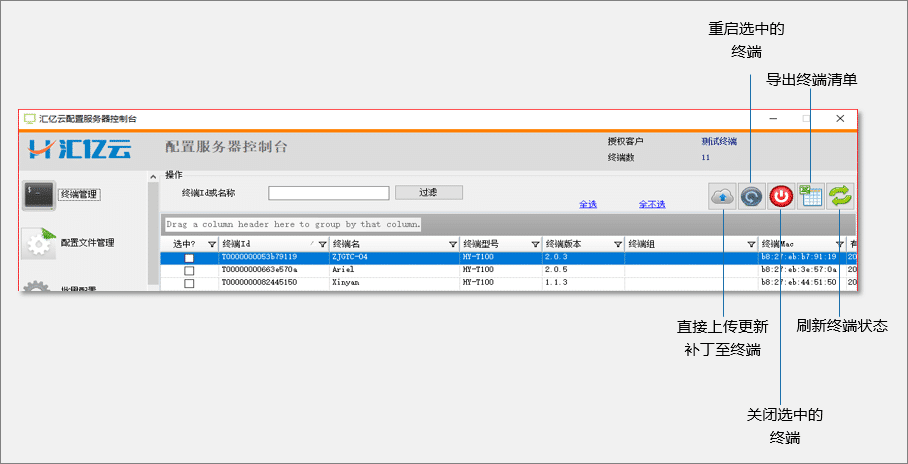
Task: Focus the 终端Id或名称 search input field
Action: (328, 193)
